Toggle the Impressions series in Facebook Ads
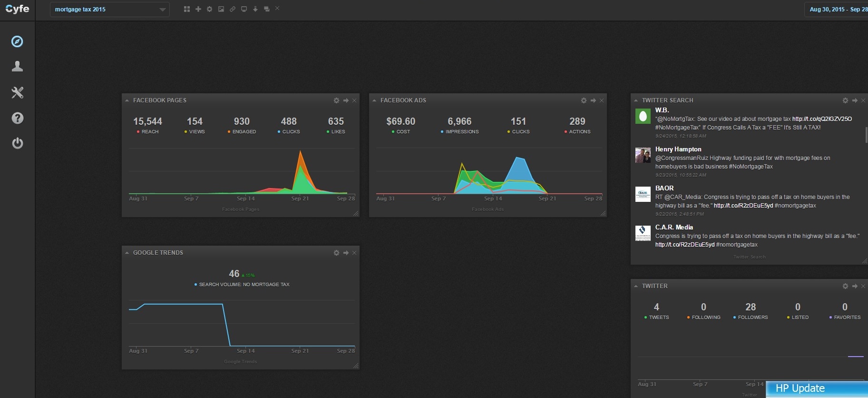 click(460, 132)
